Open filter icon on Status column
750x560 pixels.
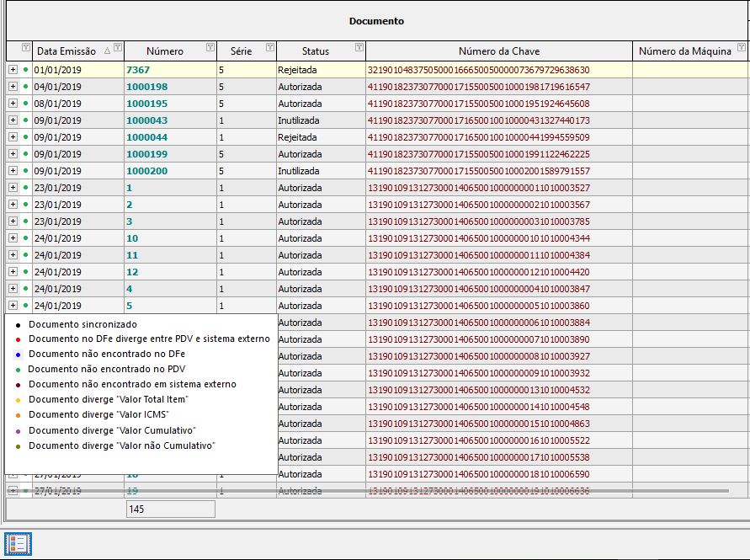(x=359, y=47)
